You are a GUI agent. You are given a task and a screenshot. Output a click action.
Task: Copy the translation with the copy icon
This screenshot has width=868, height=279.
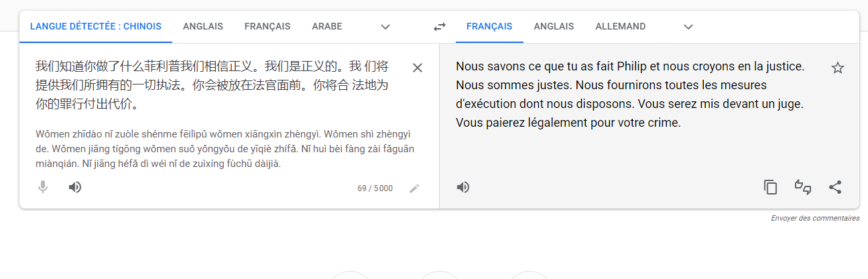pos(770,187)
